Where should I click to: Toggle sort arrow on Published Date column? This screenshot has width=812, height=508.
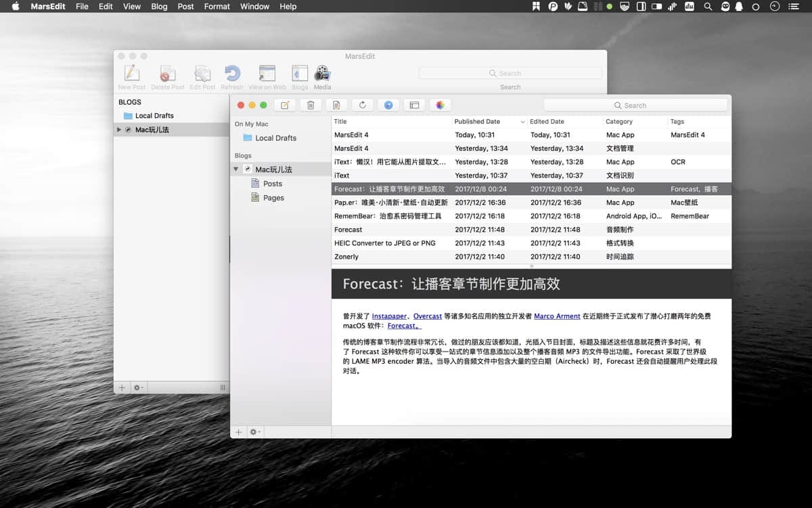(x=522, y=122)
